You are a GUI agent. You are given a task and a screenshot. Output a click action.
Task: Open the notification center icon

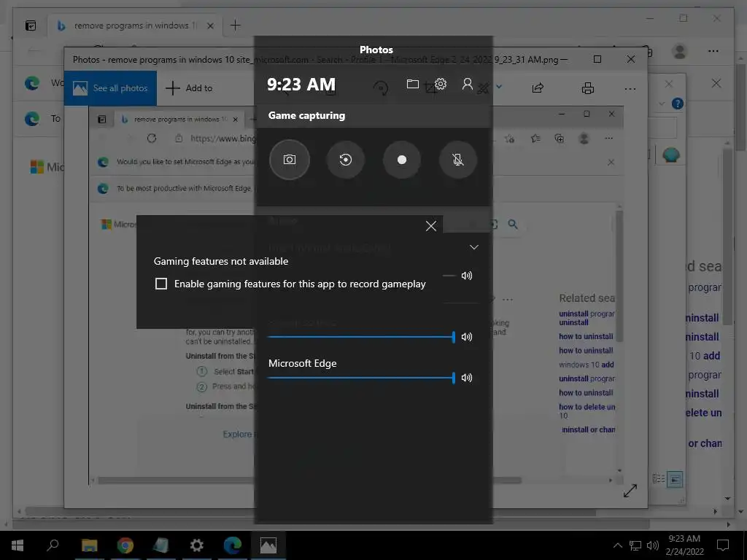point(723,545)
